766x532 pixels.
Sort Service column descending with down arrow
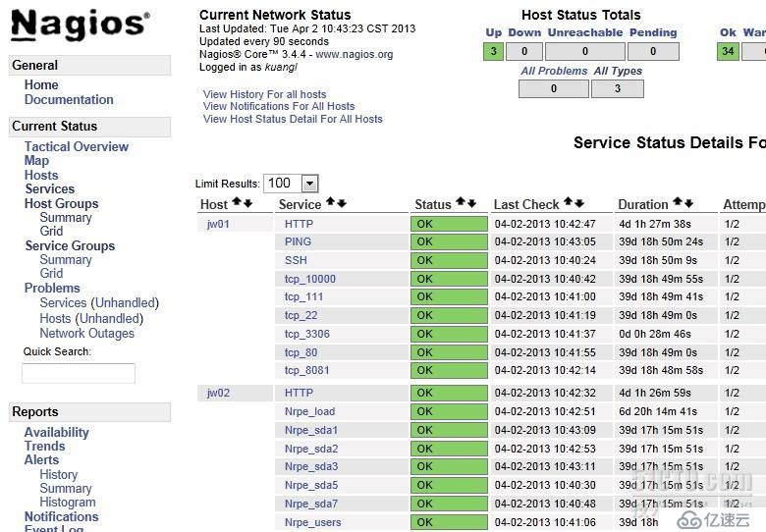pyautogui.click(x=342, y=203)
